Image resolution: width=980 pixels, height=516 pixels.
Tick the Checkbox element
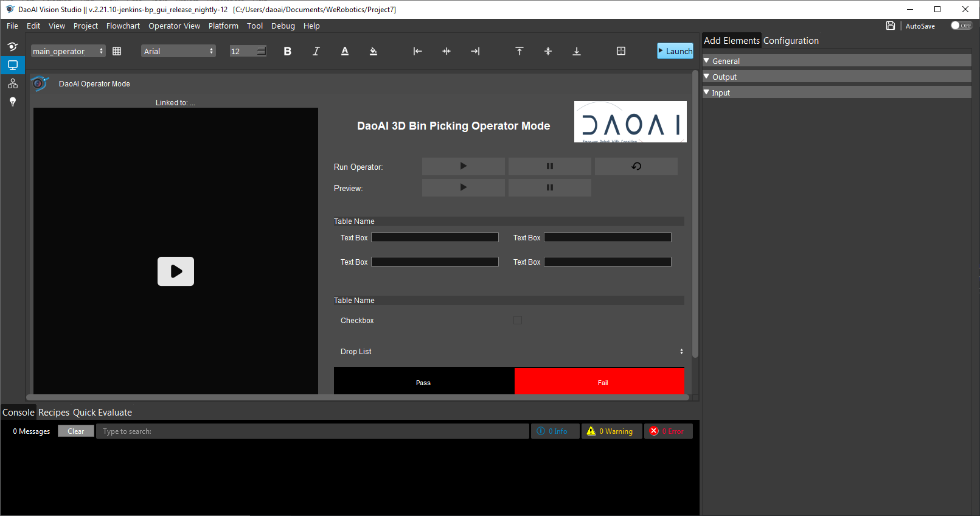pos(518,320)
